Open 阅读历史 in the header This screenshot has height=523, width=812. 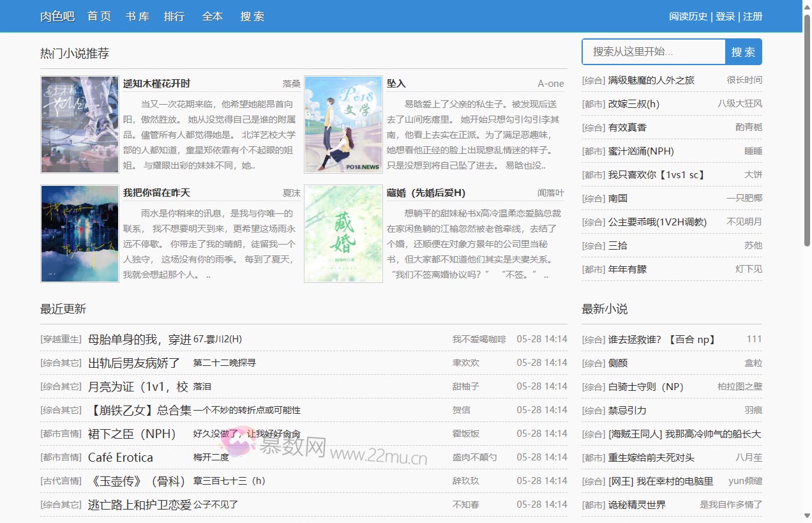pos(688,17)
